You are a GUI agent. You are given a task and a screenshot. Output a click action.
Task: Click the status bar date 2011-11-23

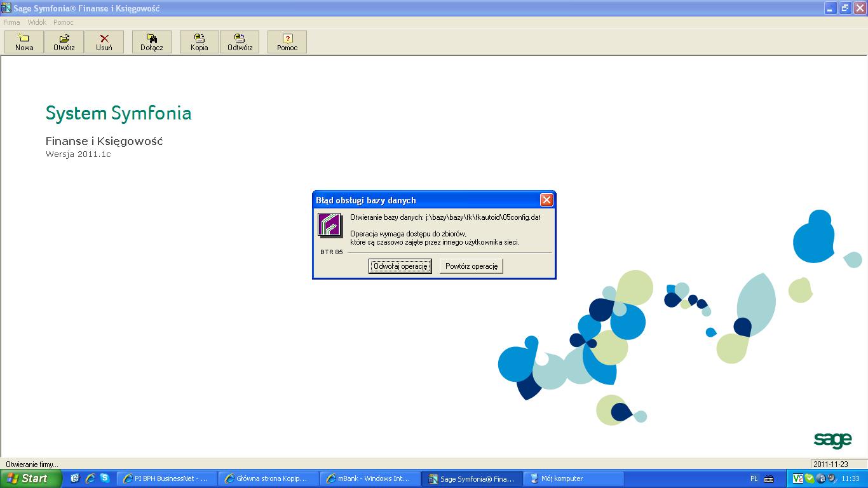coord(831,464)
